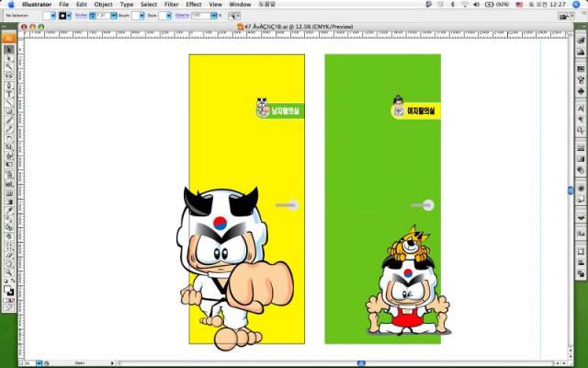The image size is (588, 368).
Task: Open the Swatches panel icon
Action: [x=581, y=69]
